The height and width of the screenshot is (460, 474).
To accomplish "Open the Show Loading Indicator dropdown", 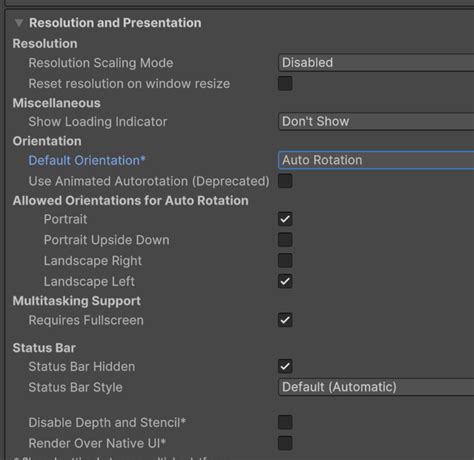I will click(x=376, y=121).
